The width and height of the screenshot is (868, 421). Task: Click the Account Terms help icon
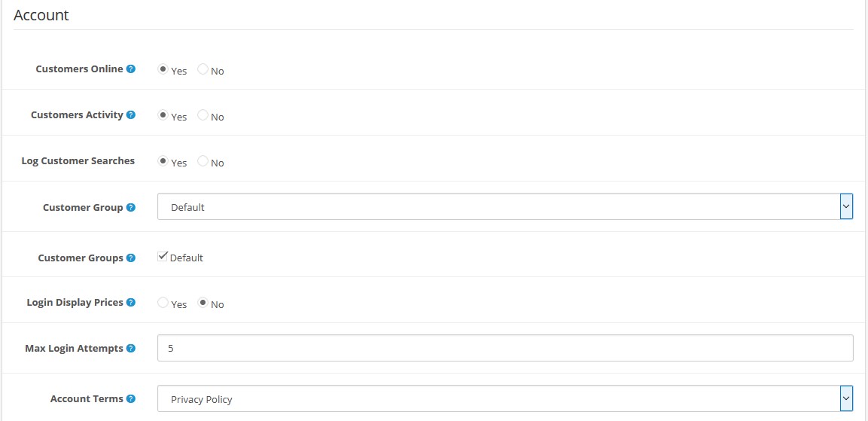tap(131, 399)
